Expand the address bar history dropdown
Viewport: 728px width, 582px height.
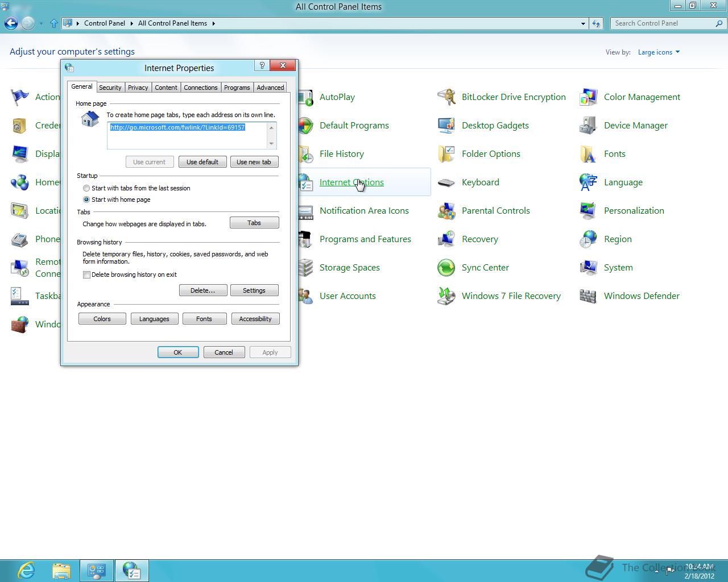(x=583, y=23)
